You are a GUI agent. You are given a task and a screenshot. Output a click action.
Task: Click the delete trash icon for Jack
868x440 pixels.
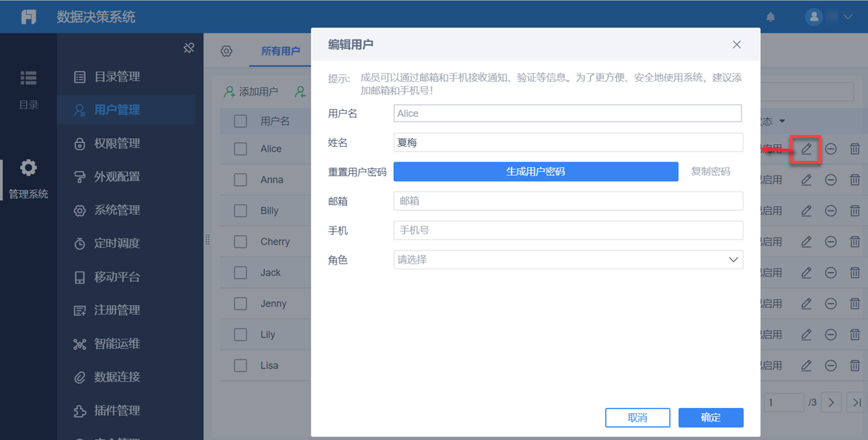855,272
